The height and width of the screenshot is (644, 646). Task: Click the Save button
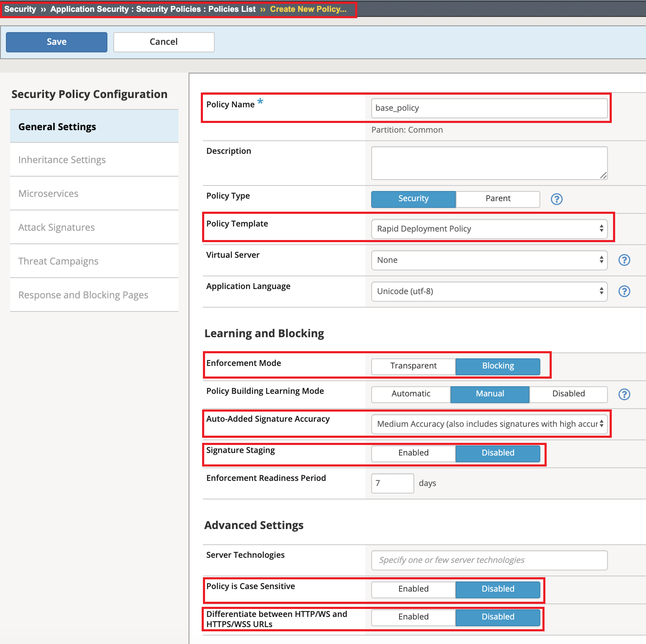point(57,42)
